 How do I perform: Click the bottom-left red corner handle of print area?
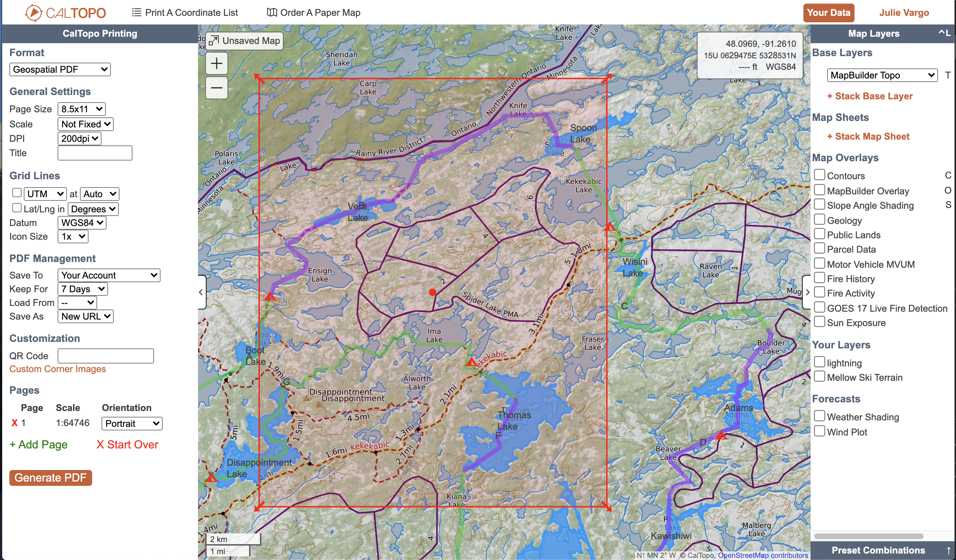259,506
